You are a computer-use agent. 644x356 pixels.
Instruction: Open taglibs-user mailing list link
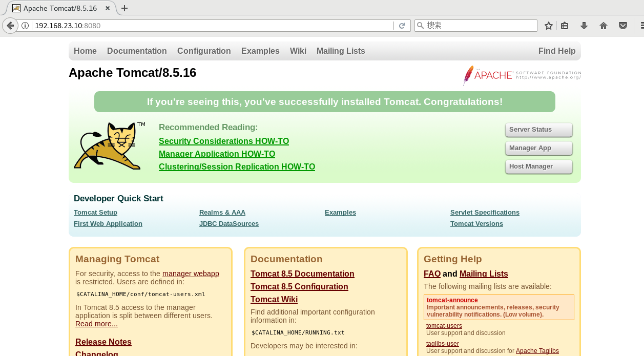(443, 344)
